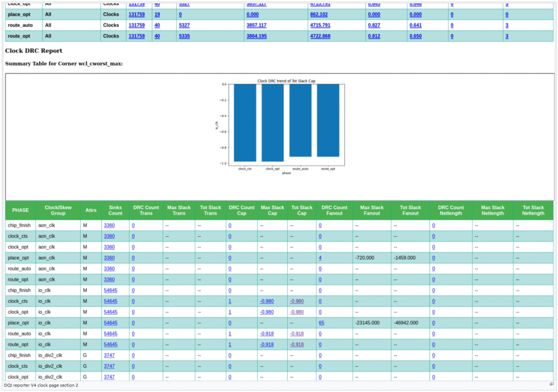Click the 3747 sinks link in io_div2_clk clock_cts row
Image resolution: width=558 pixels, height=392 pixels.
point(109,366)
